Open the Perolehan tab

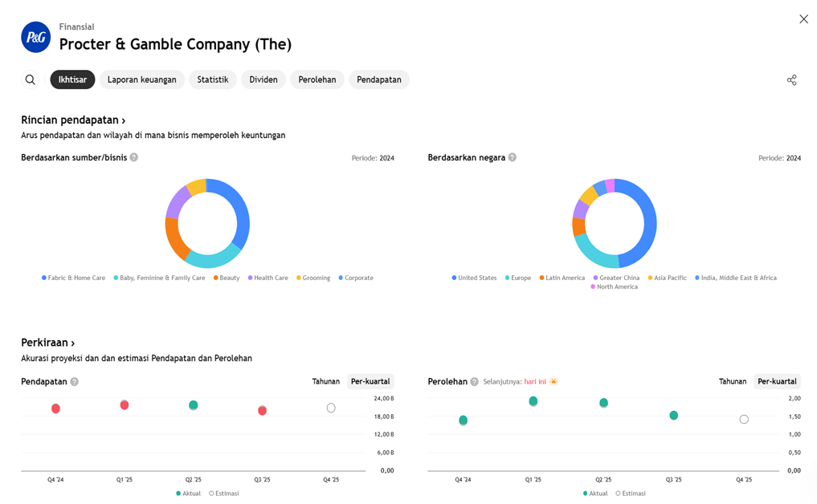tap(317, 79)
